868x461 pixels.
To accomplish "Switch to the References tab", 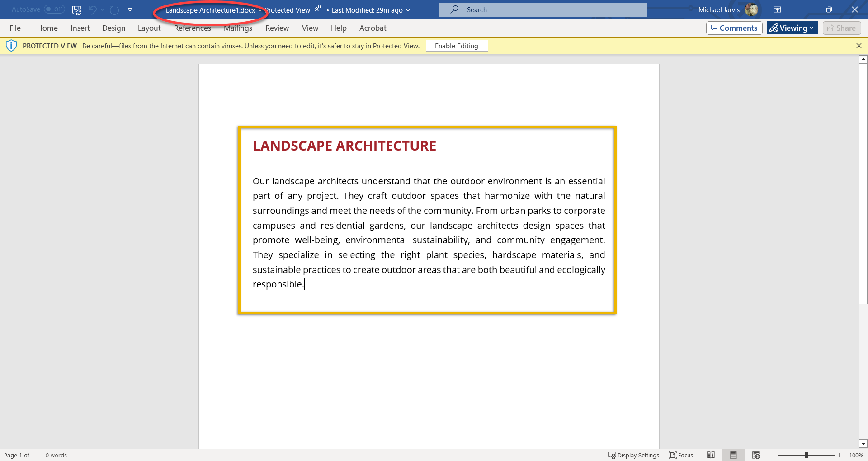I will point(192,28).
